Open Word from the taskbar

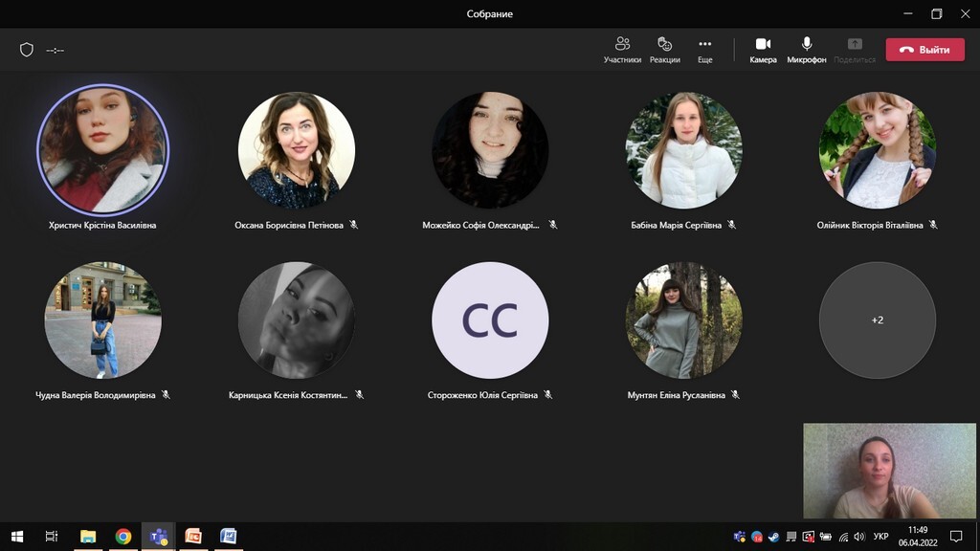click(228, 537)
